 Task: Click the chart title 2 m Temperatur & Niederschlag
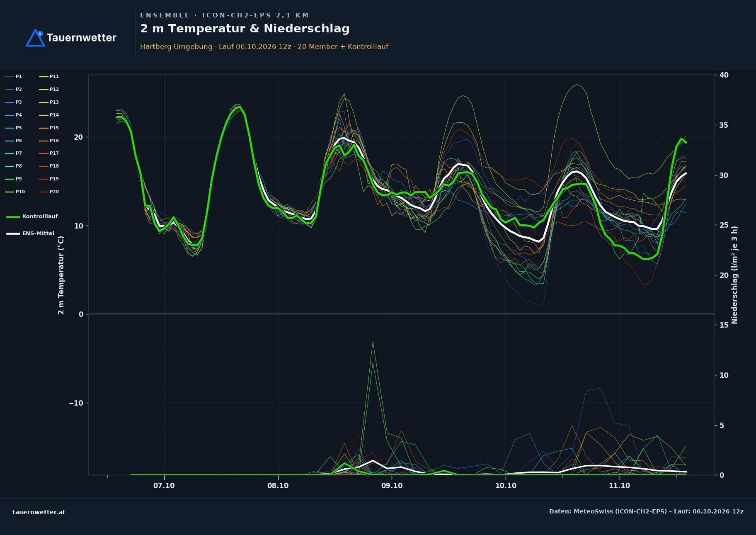click(245, 29)
